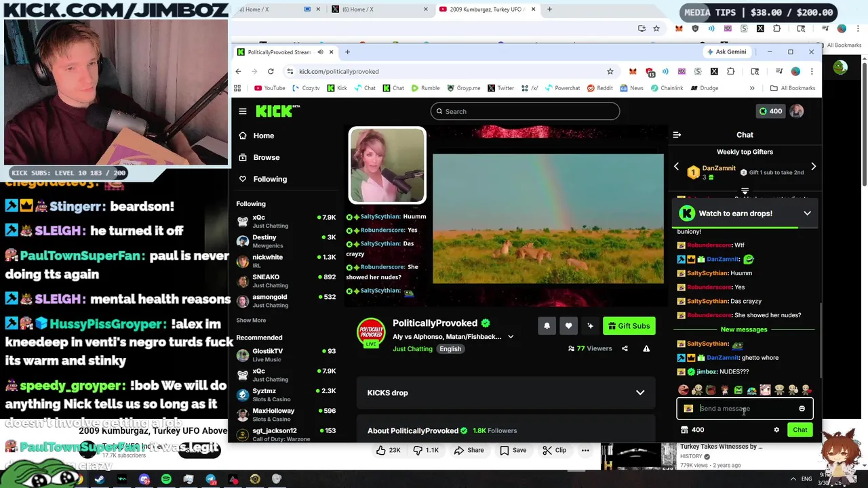Save the YouTube video to playlist
The image size is (868, 488).
coord(513,450)
